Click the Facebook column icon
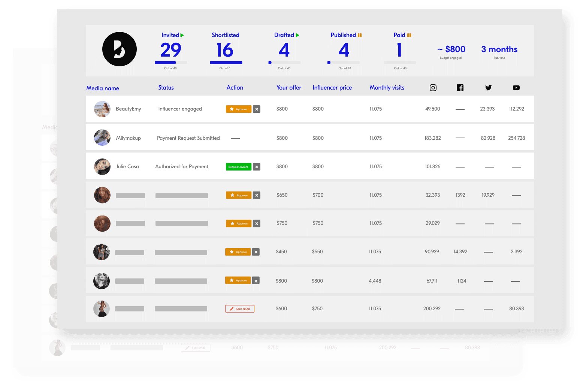 460,88
